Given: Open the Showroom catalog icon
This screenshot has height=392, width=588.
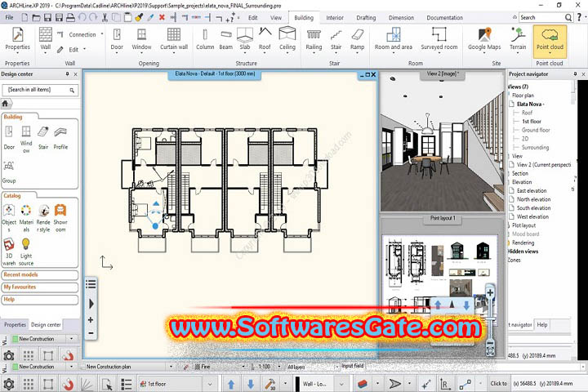Looking at the screenshot, I should [x=60, y=218].
